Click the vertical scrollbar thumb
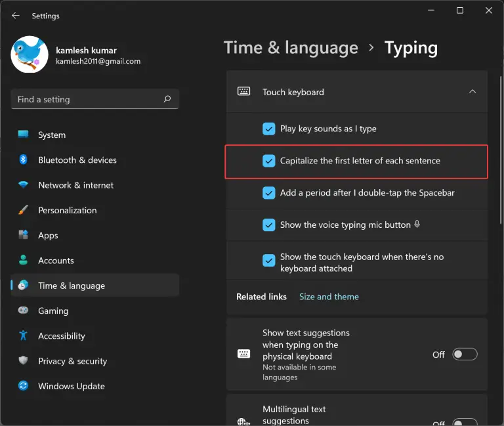504x426 pixels. 501,150
